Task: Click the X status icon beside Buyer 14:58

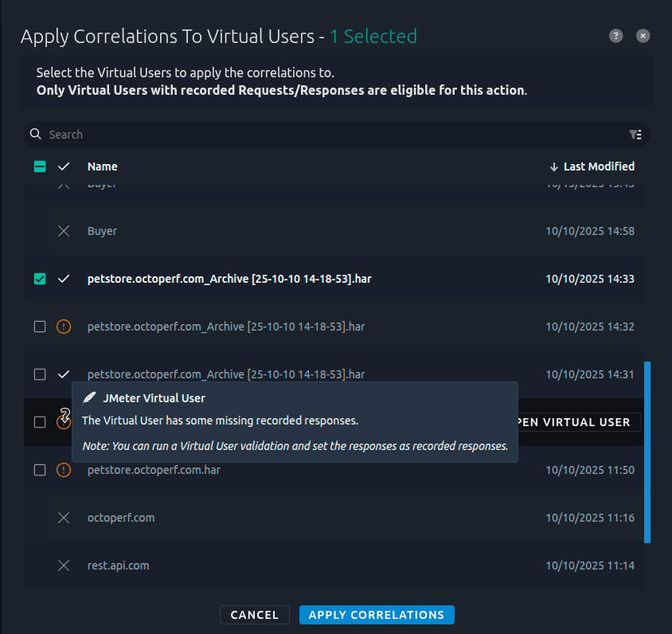Action: click(64, 231)
